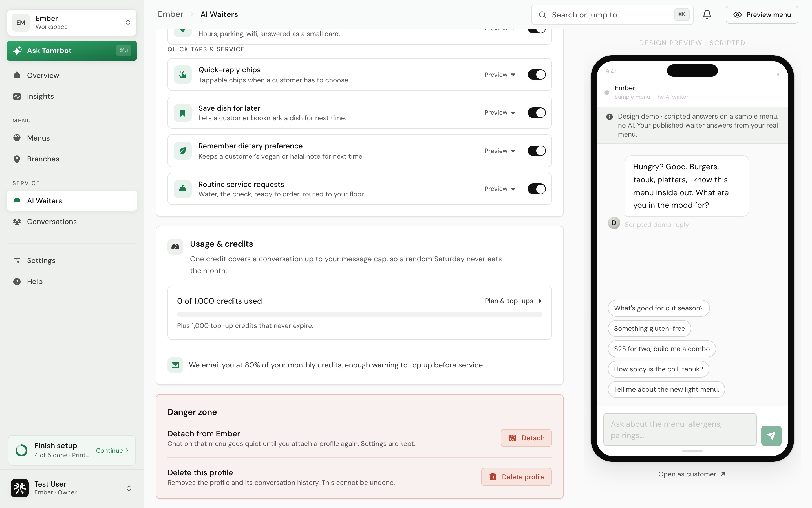Tap chip Tell me about the new light menu
Image resolution: width=812 pixels, height=508 pixels.
(x=666, y=389)
